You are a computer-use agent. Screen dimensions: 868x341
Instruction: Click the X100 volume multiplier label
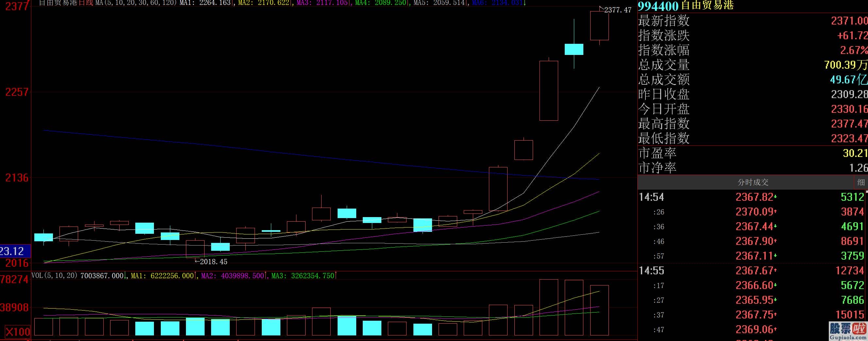coord(18,332)
